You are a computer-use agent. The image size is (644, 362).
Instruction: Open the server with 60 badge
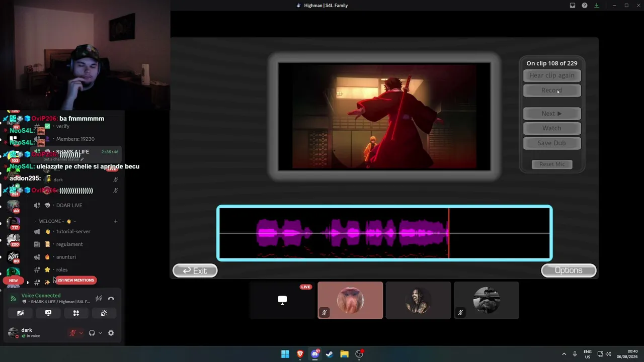pos(13,206)
